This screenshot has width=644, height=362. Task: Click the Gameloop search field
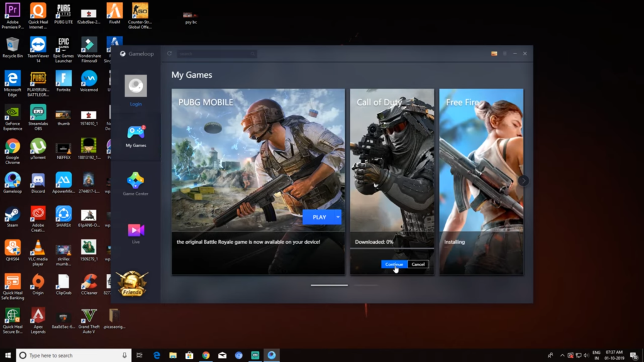coord(217,54)
